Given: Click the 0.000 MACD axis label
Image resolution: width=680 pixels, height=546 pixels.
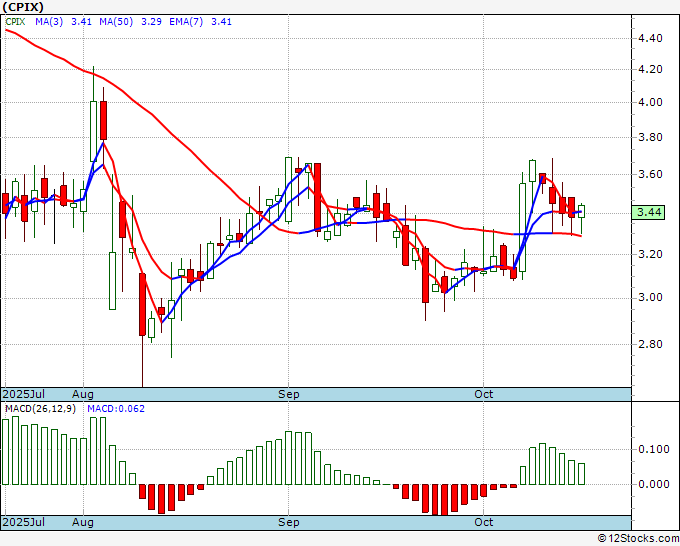Looking at the screenshot, I should click(654, 484).
